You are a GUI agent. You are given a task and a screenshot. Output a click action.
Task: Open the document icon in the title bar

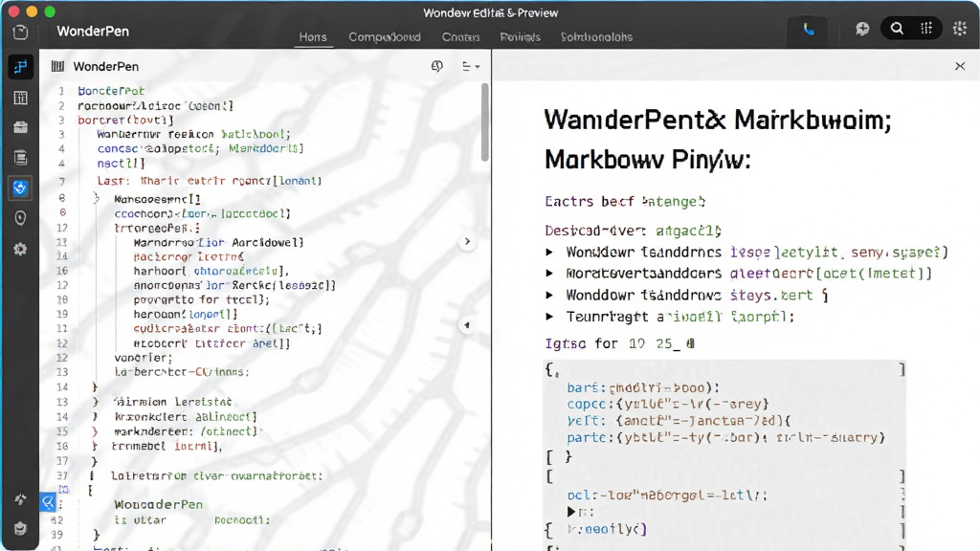(x=21, y=33)
